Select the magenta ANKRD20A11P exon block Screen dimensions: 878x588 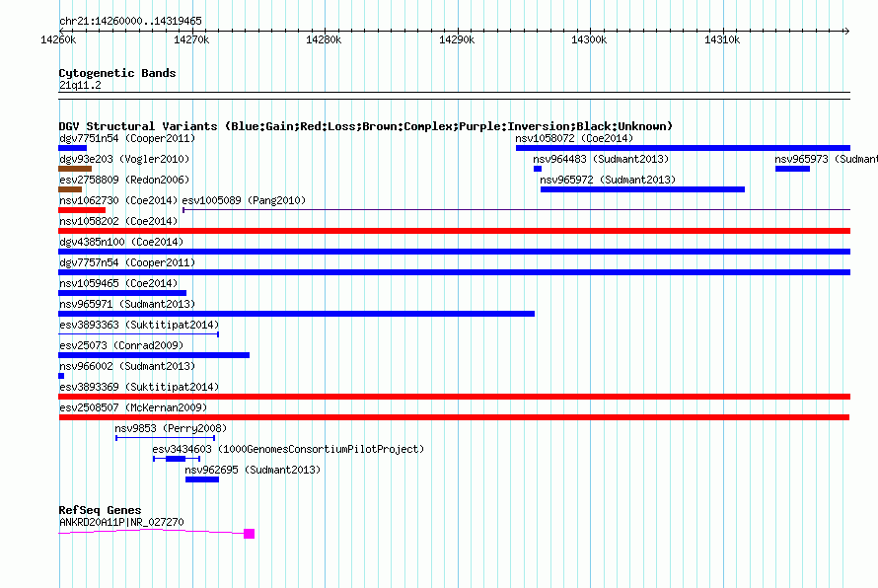[x=250, y=534]
